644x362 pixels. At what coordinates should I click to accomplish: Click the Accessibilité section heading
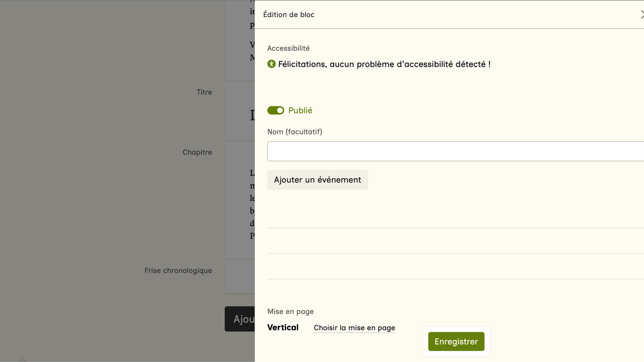point(288,48)
